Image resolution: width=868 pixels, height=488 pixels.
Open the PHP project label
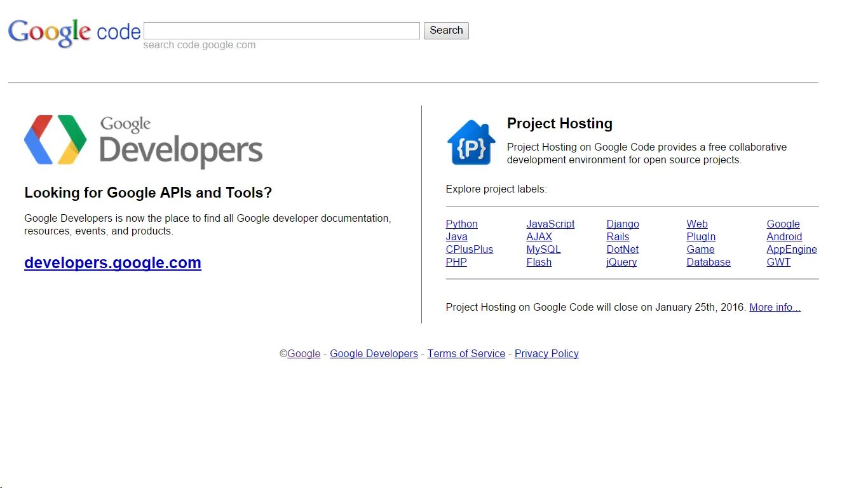(456, 262)
